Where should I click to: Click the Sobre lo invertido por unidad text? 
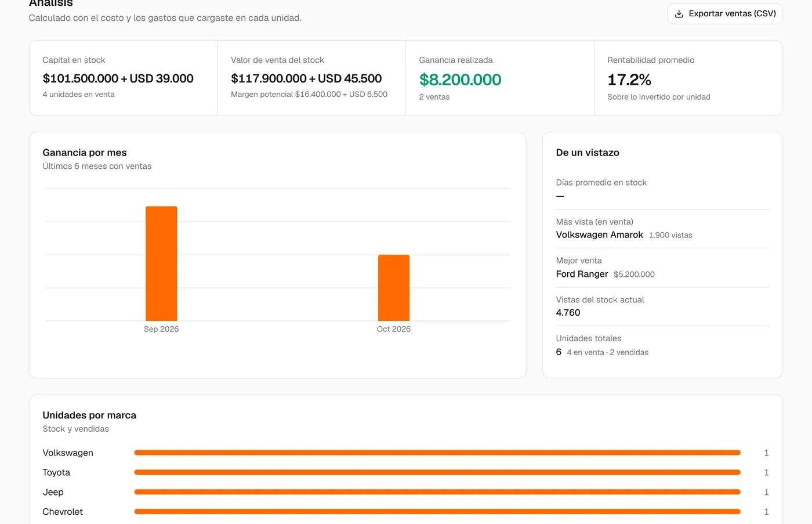pos(659,97)
